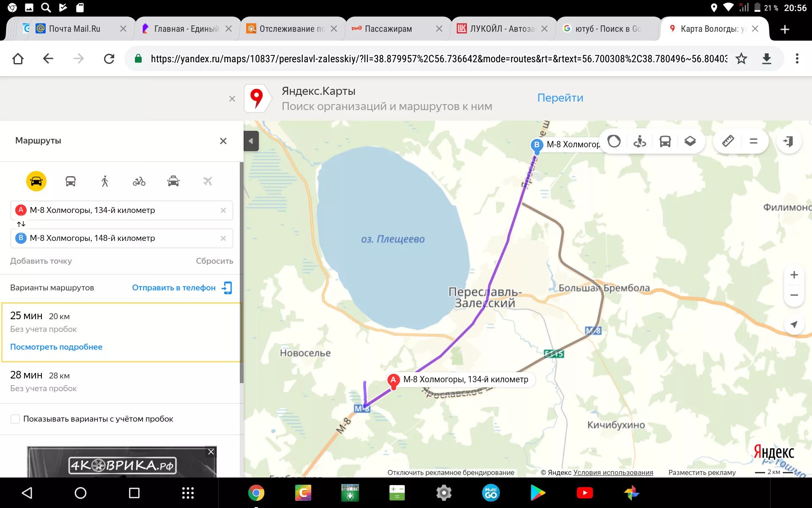Toggle the traffic layer circle icon
This screenshot has height=508, width=812.
(614, 141)
